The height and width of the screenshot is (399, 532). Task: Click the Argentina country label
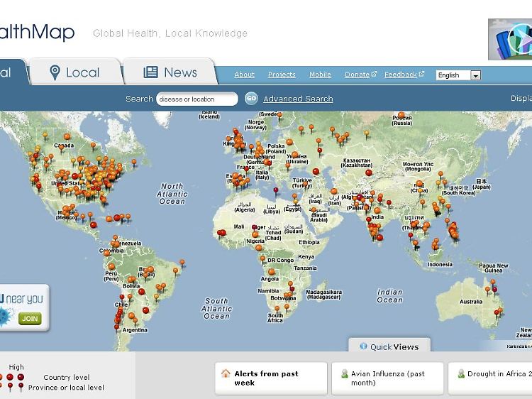tap(135, 329)
